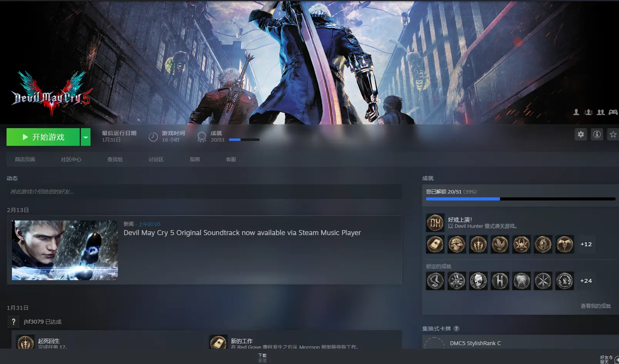Click the 新的工作 achievement title
Viewport: 619px width, 364px height.
tap(242, 341)
